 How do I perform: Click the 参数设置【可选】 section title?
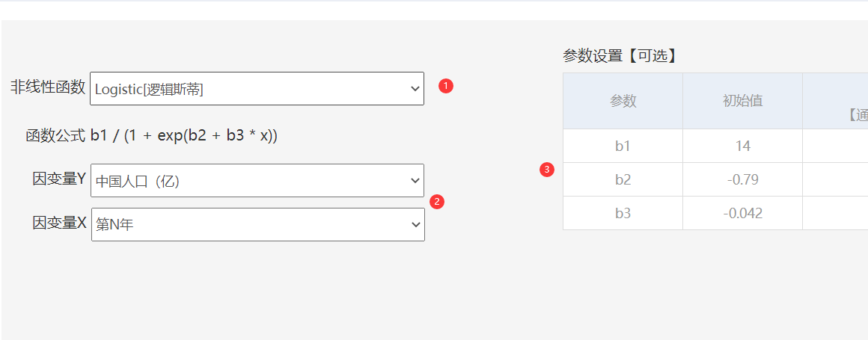click(619, 56)
